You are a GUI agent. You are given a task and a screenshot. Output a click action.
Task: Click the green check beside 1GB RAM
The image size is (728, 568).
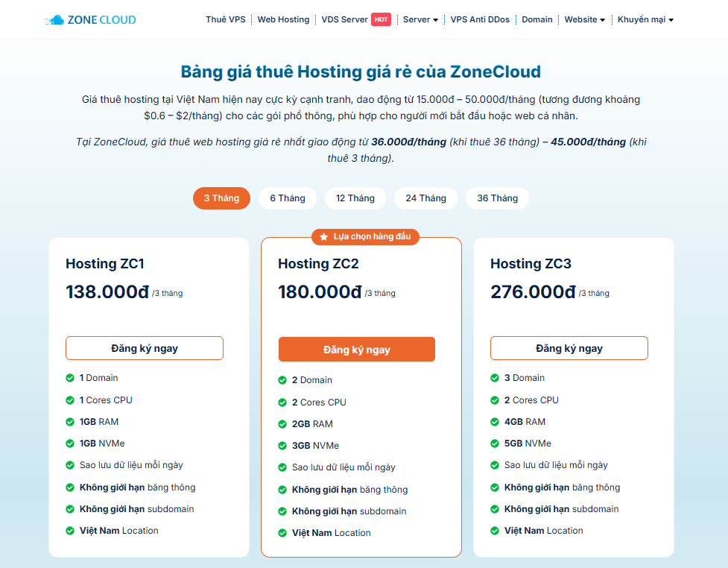click(70, 422)
